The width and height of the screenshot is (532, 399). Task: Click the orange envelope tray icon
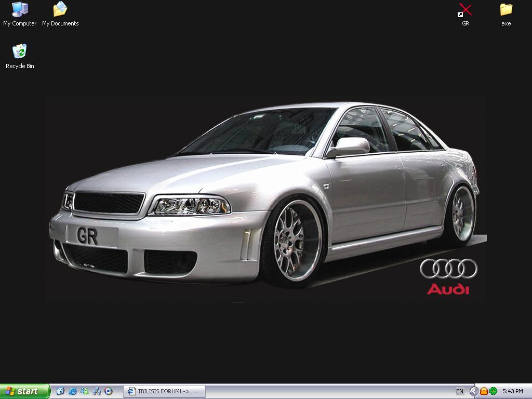(x=484, y=391)
